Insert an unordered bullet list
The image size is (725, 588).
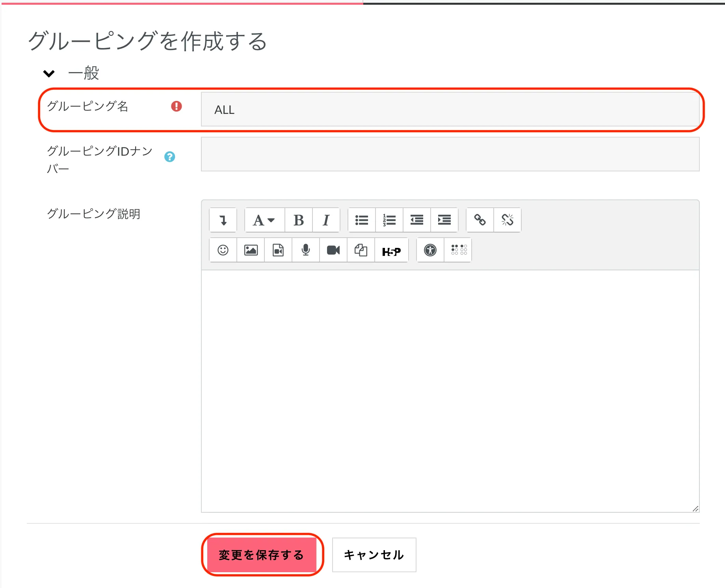coord(362,220)
